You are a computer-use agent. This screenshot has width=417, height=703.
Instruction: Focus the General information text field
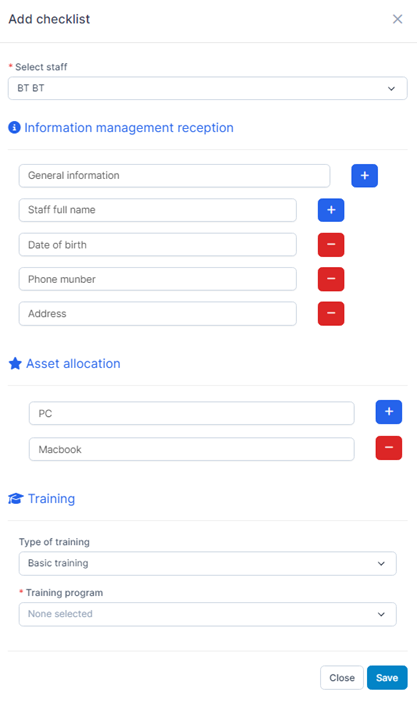click(x=174, y=176)
